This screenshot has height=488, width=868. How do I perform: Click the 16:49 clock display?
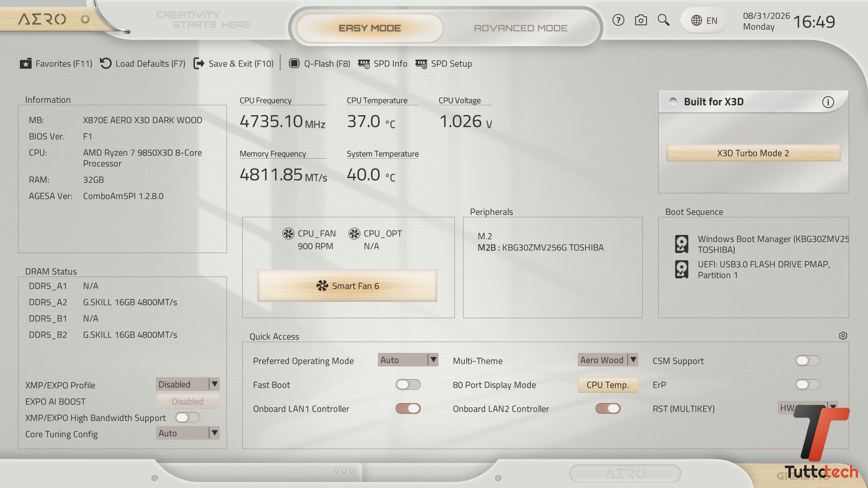pyautogui.click(x=814, y=22)
